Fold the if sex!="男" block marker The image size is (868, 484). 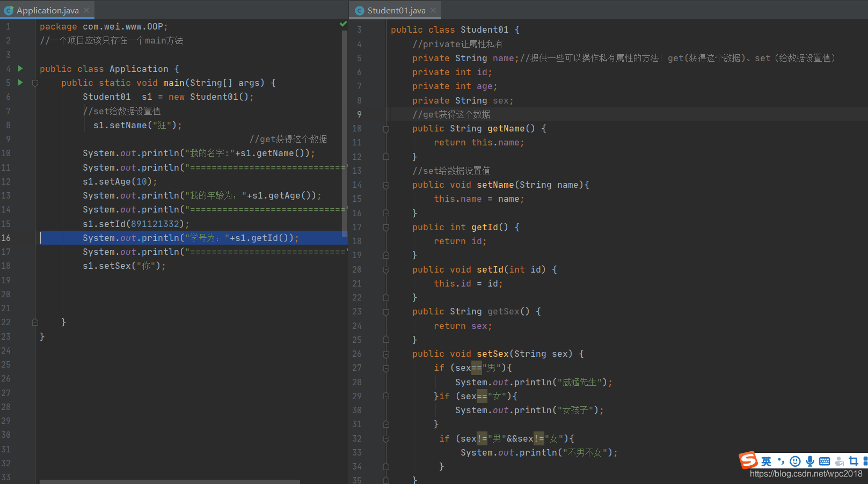pyautogui.click(x=386, y=438)
